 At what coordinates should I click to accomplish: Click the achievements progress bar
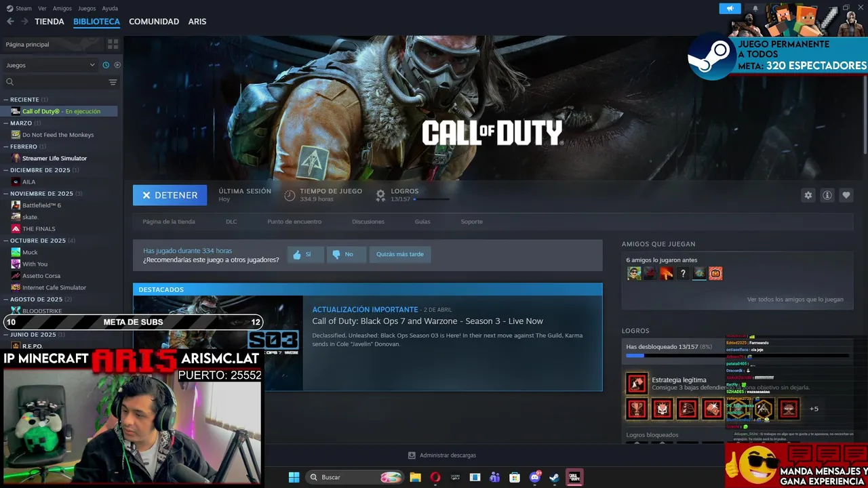pos(737,355)
